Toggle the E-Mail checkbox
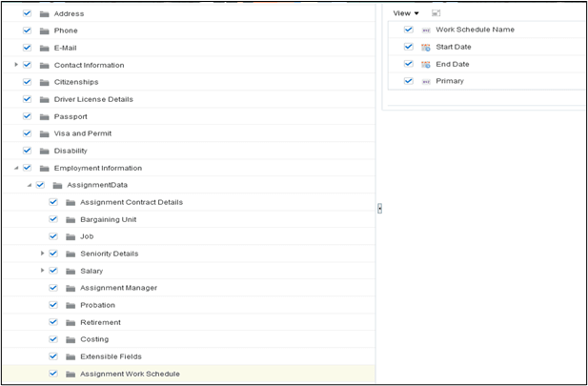Image resolution: width=588 pixels, height=386 pixels. (x=27, y=48)
